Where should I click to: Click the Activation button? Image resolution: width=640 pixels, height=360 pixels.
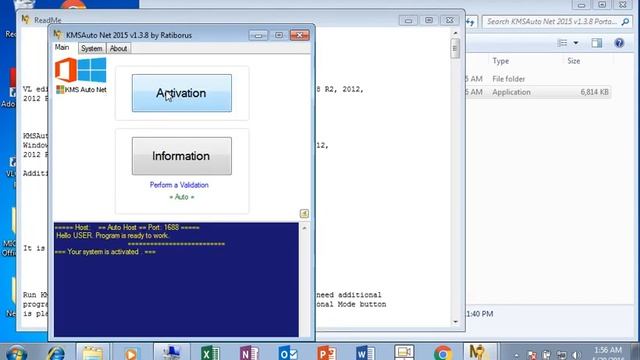(182, 93)
